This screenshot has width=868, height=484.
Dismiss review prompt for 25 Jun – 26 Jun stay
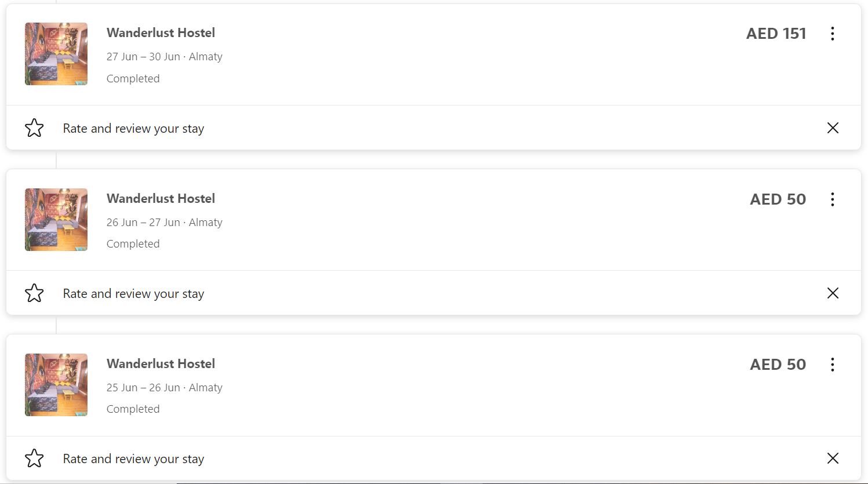pyautogui.click(x=833, y=458)
